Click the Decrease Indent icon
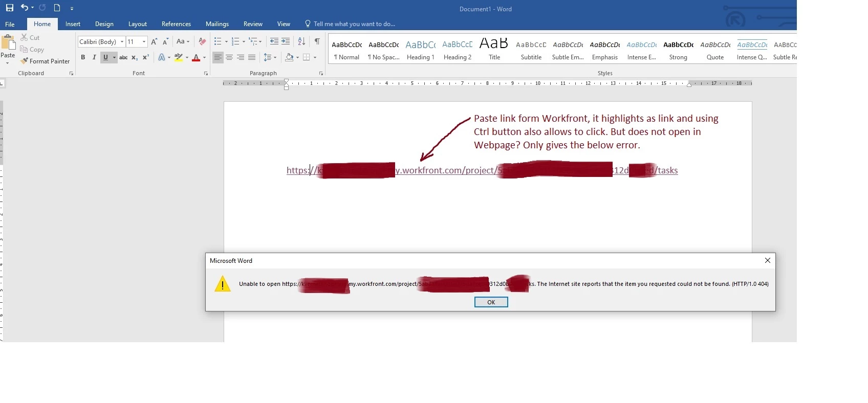The height and width of the screenshot is (403, 868). pos(274,42)
